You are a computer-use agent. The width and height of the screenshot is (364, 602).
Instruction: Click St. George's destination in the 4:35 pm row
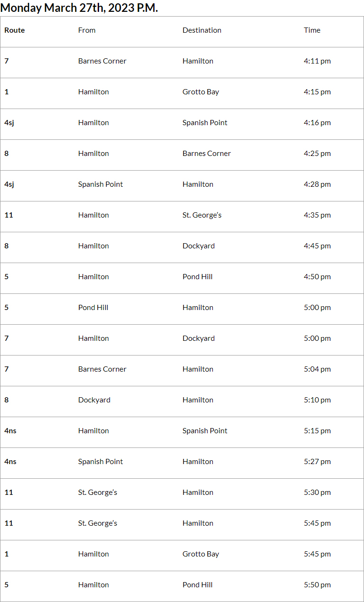pos(202,215)
